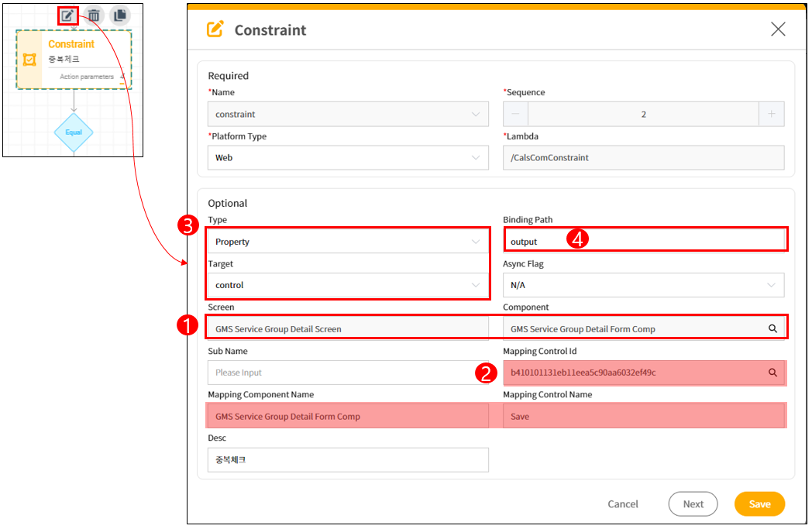Click the orange Save button

[759, 504]
